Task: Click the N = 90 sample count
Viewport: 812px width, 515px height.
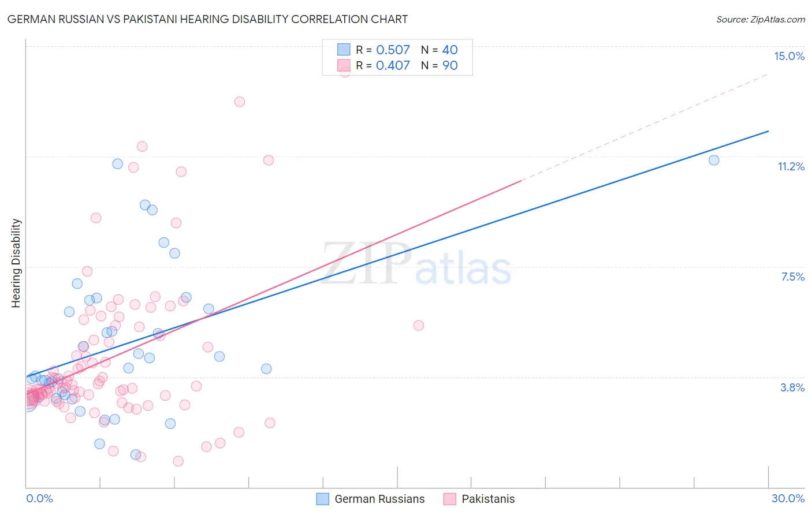Action: coord(439,65)
